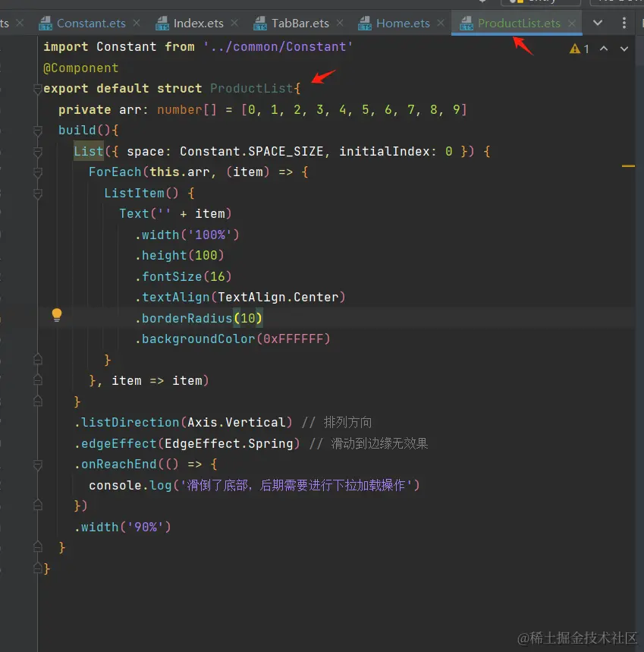
Task: Go to next highlighted error arrow
Action: (x=624, y=49)
